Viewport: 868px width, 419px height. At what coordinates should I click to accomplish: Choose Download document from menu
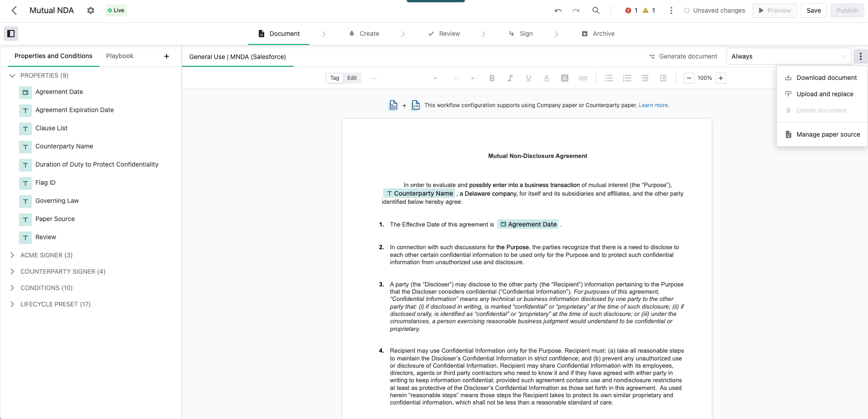[826, 78]
